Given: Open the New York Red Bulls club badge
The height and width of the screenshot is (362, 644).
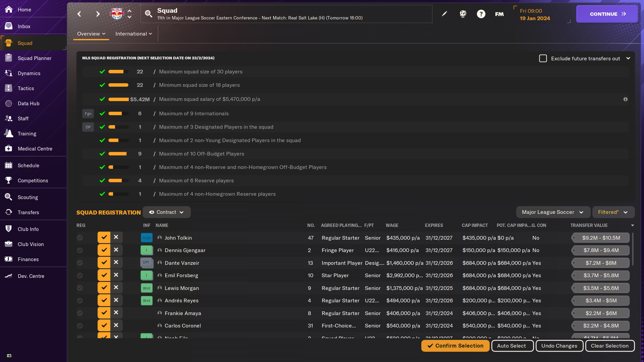Looking at the screenshot, I should pos(117,14).
